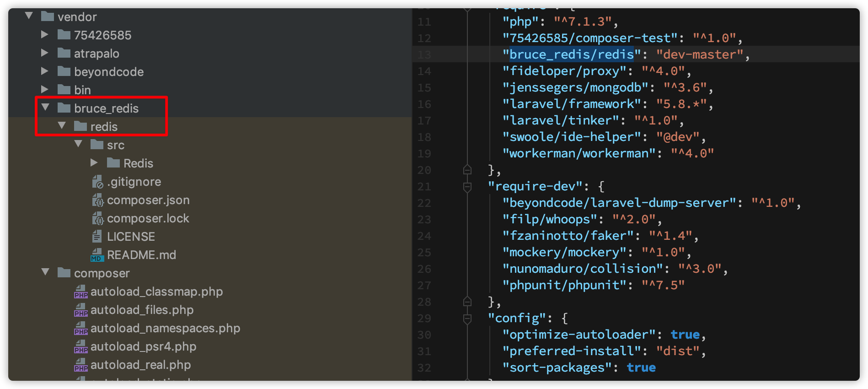Image resolution: width=868 pixels, height=389 pixels.
Task: Click the "laravel/framework" key
Action: point(572,104)
